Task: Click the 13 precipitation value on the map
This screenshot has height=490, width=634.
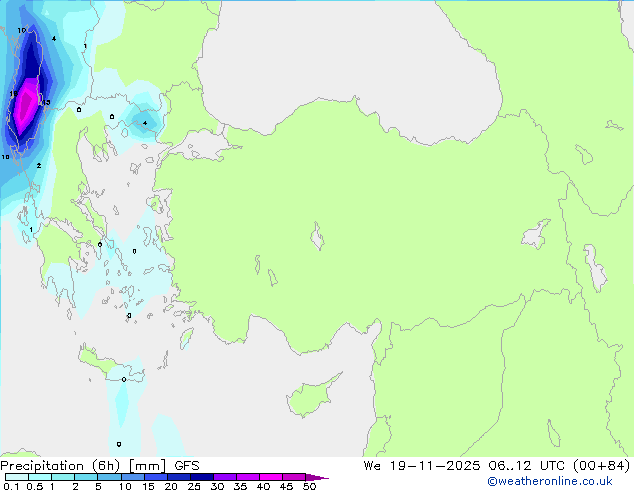Action: pyautogui.click(x=46, y=102)
